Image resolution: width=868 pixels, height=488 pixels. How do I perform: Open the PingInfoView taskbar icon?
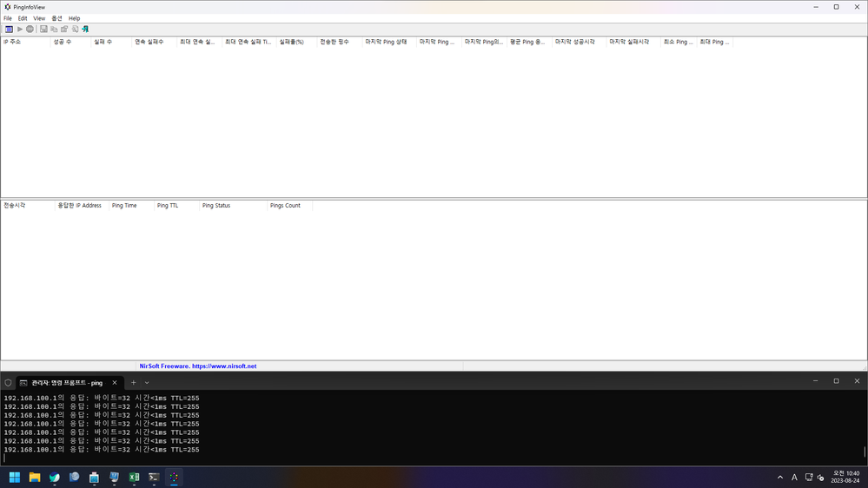(x=174, y=477)
